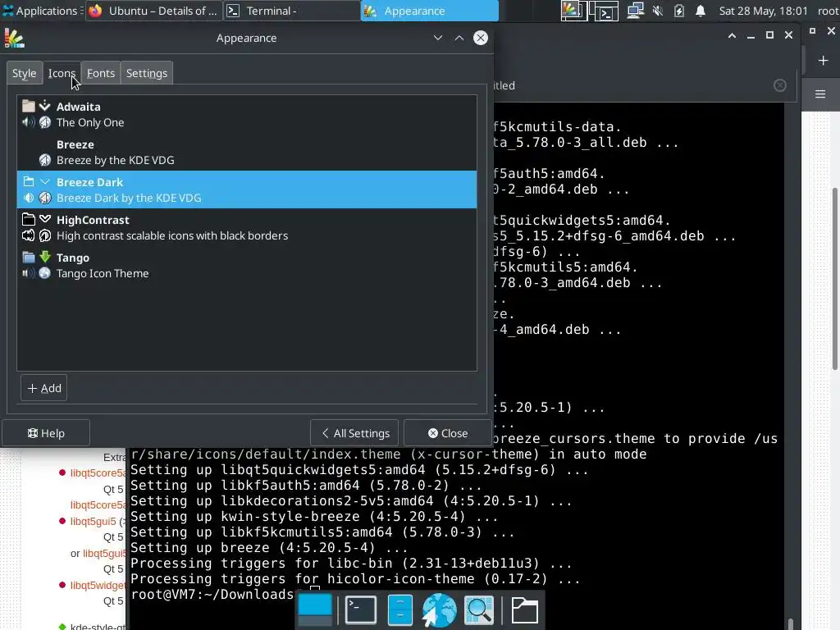Open Application Finder magnifier in dock
This screenshot has height=630, width=840.
click(x=479, y=609)
